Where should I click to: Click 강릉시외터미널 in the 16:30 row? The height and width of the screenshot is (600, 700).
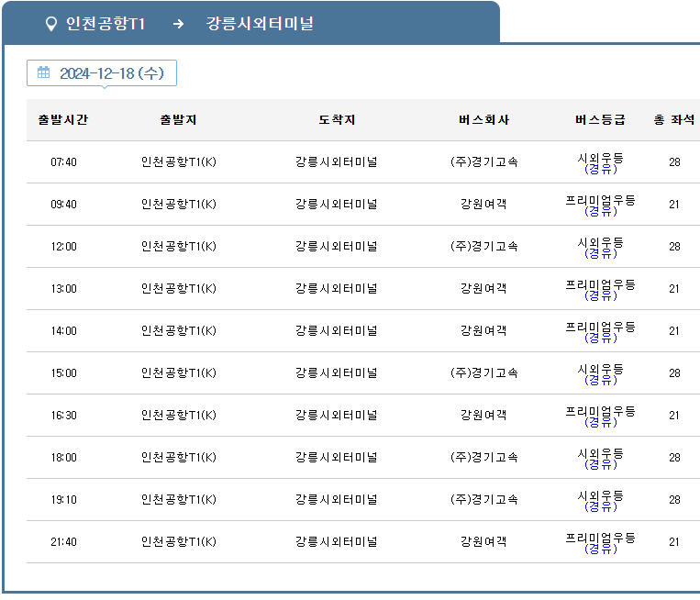[337, 415]
